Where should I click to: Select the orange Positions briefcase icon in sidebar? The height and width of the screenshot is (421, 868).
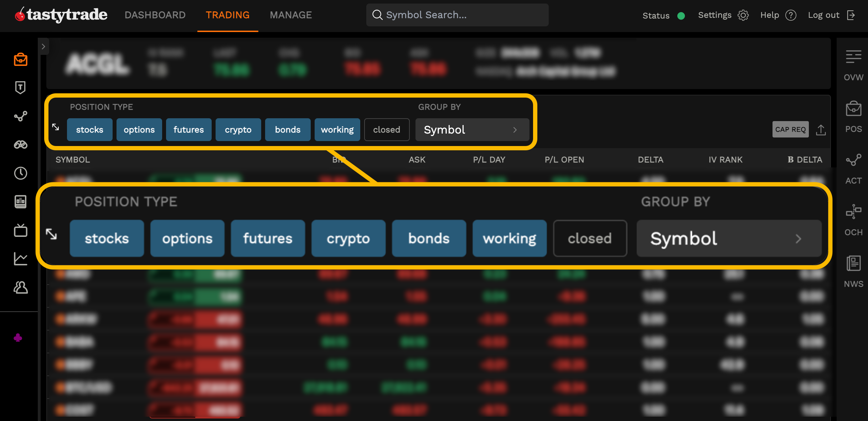[x=20, y=59]
